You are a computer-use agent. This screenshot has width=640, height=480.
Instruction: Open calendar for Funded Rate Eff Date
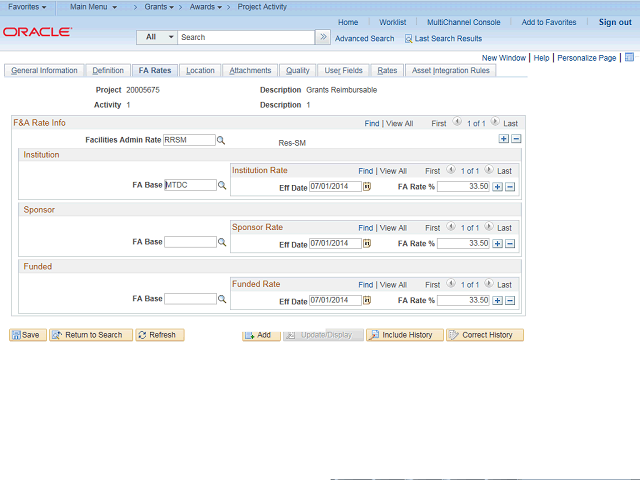(x=367, y=300)
